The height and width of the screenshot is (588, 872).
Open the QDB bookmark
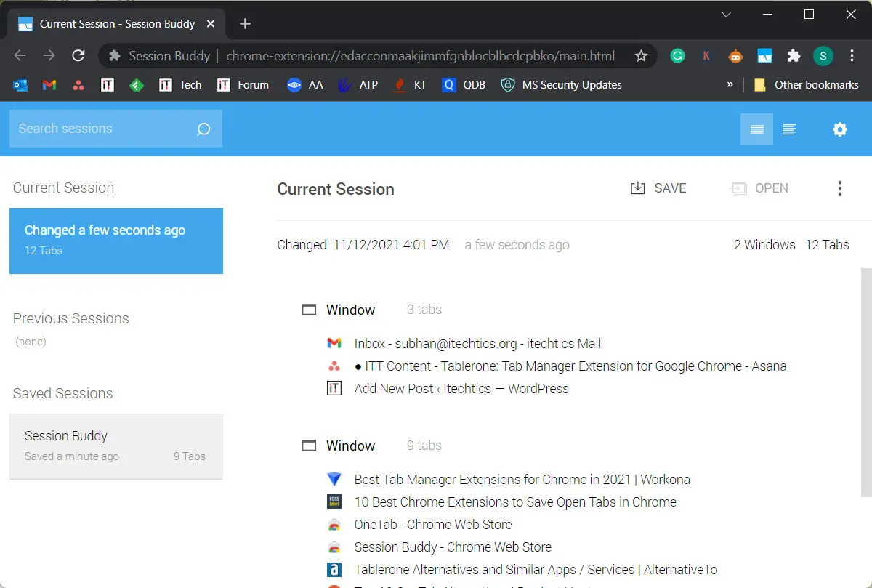[x=464, y=85]
